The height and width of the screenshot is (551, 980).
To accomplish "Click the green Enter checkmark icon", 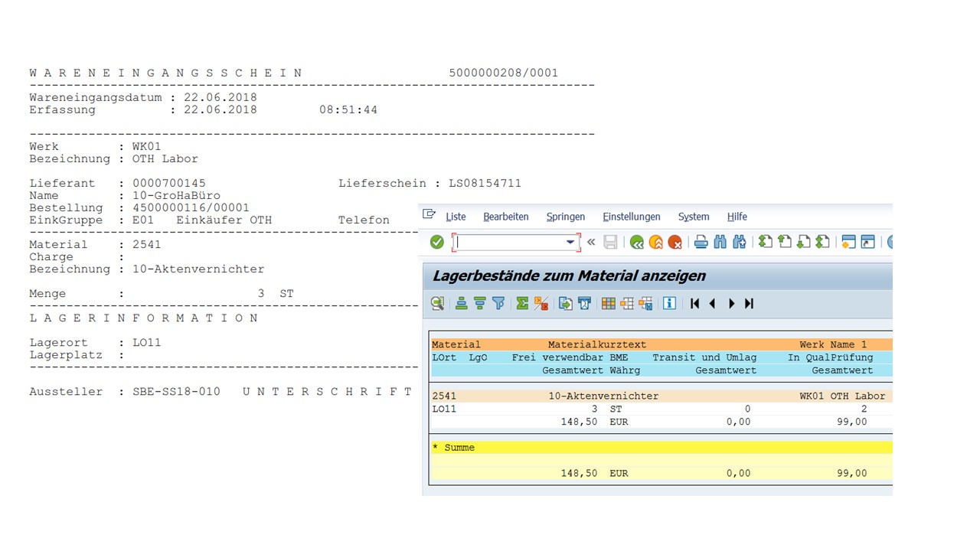I will pyautogui.click(x=436, y=243).
